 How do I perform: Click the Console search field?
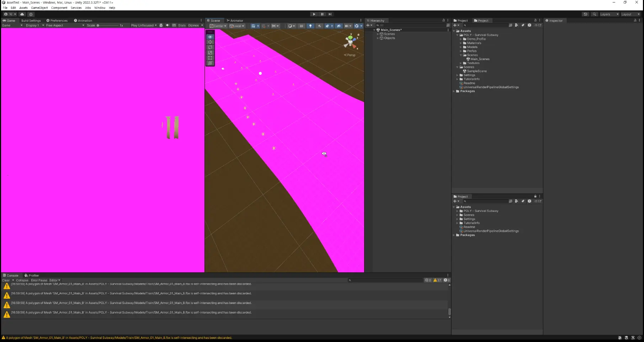tap(385, 280)
